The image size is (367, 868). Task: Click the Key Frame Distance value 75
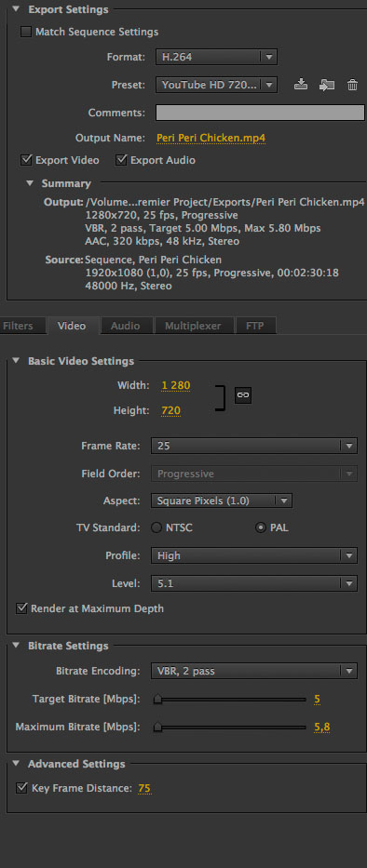point(144,788)
